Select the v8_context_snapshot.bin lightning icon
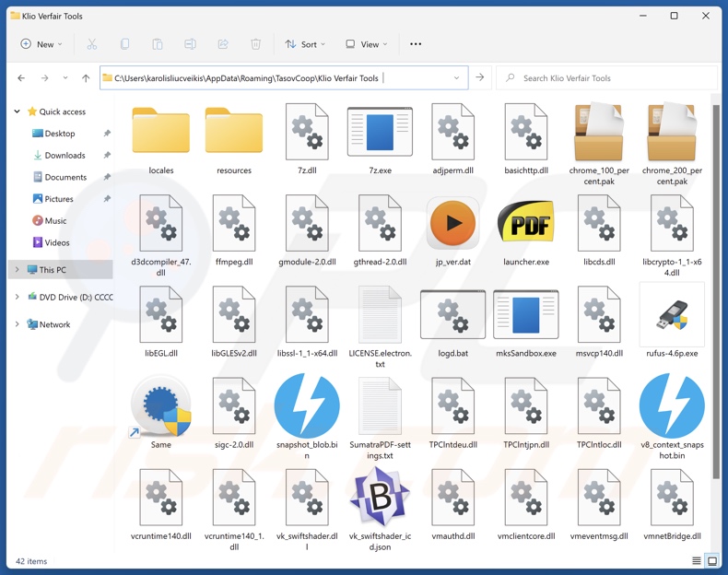The width and height of the screenshot is (728, 575). [672, 406]
